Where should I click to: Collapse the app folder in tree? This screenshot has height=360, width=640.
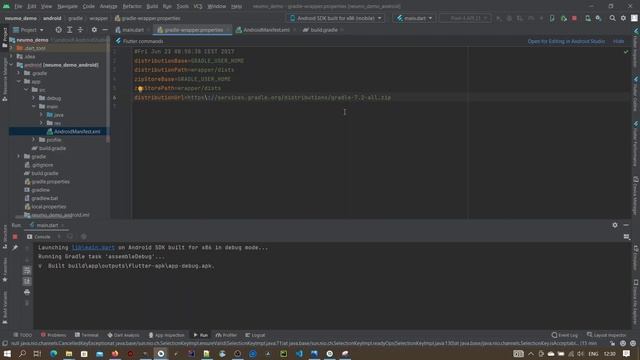click(x=19, y=82)
